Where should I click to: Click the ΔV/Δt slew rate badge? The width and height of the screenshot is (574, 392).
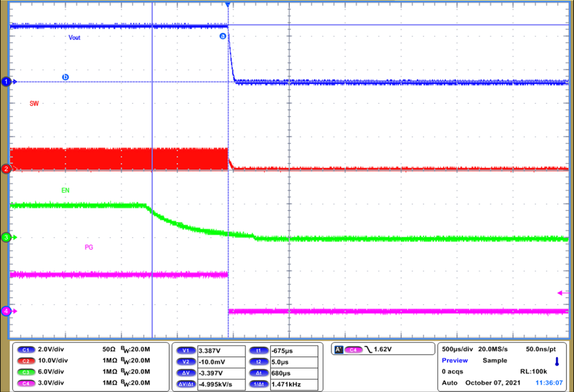point(187,384)
